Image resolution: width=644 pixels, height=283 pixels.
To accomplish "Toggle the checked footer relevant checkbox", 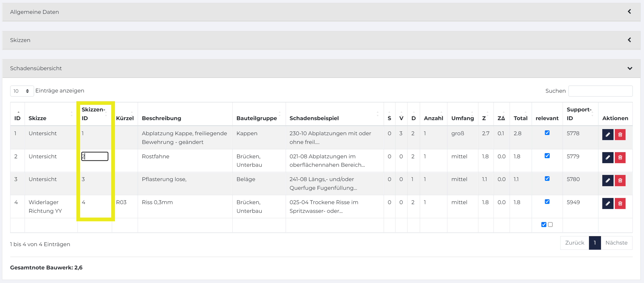I will point(544,224).
